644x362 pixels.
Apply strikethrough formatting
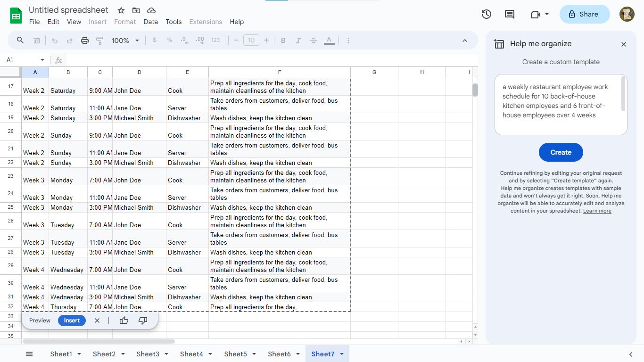[314, 41]
